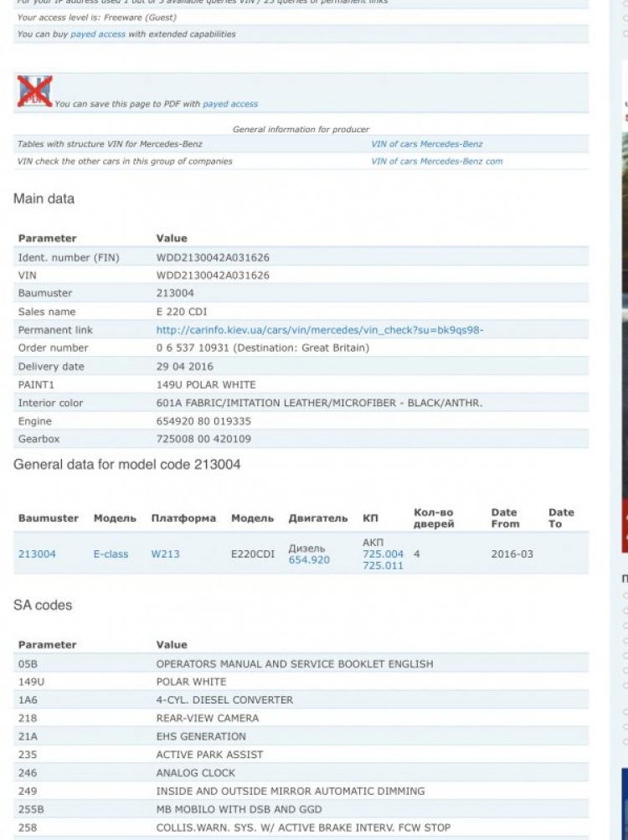Click 'INSIDE AND OUTSIDE MIRROR AUTOMATIC DIMMING'
This screenshot has height=840, width=628.
pyautogui.click(x=291, y=791)
